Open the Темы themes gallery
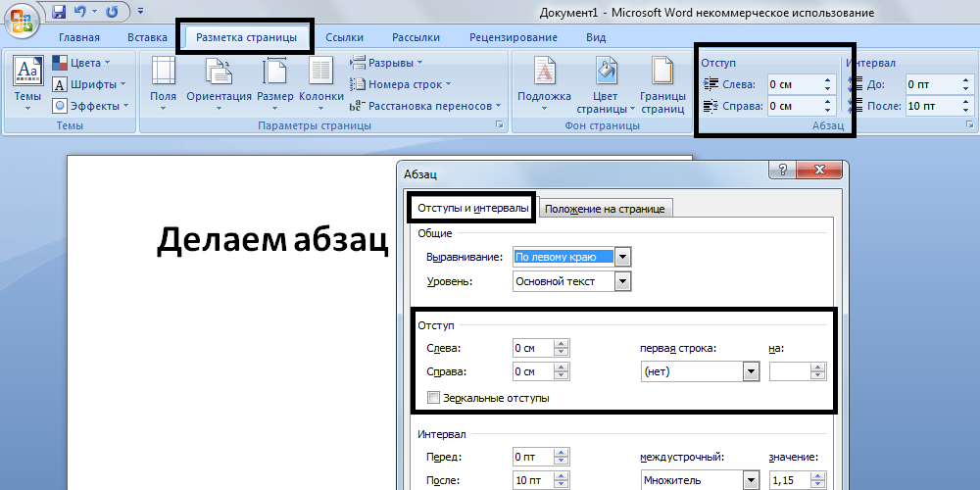Viewport: 980px width, 490px height. point(28,83)
